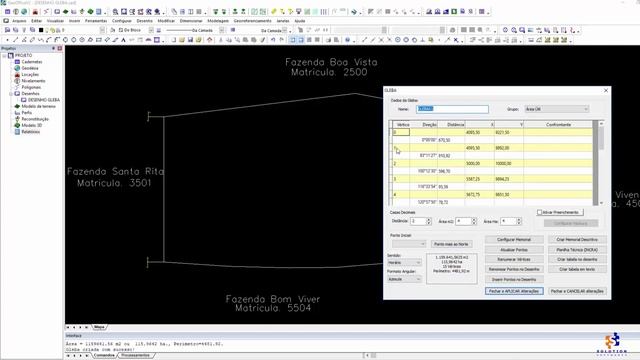Click the Confrontante column header
640x360 pixels.
[x=558, y=124]
